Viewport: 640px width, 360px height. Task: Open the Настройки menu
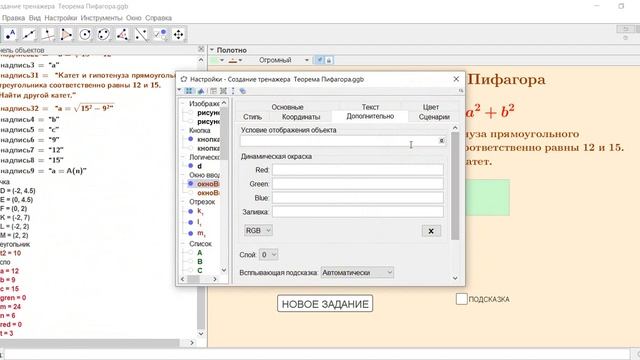(x=60, y=18)
